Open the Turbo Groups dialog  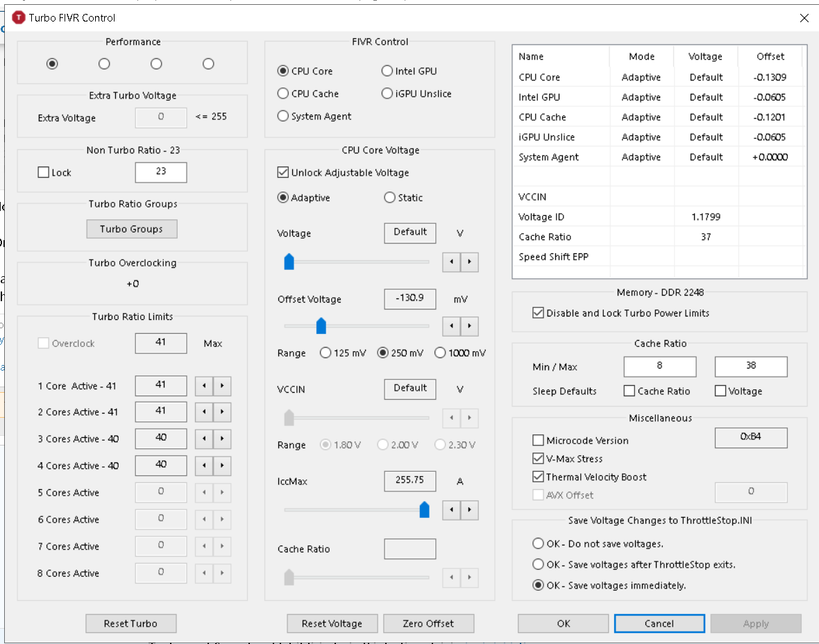[132, 229]
